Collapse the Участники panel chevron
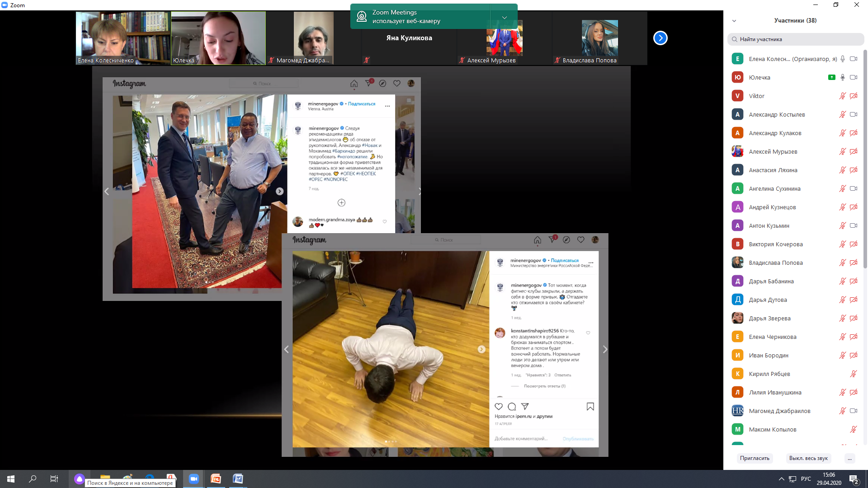Viewport: 868px width, 488px height. (x=734, y=21)
